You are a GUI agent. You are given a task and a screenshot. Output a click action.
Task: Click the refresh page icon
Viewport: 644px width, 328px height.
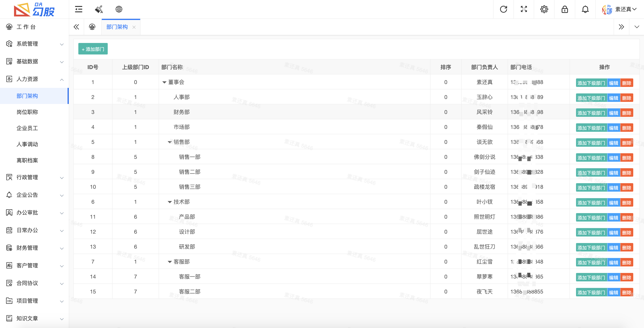pos(503,9)
